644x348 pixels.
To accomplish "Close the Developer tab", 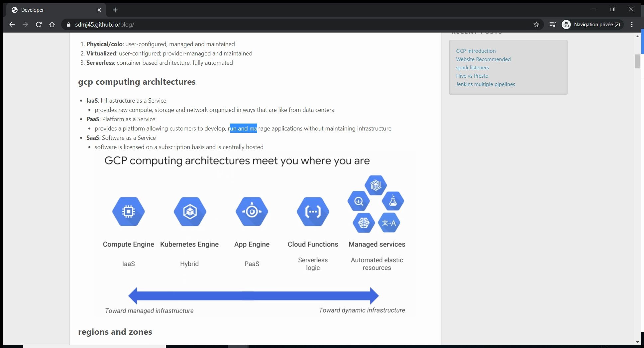I will click(x=99, y=10).
